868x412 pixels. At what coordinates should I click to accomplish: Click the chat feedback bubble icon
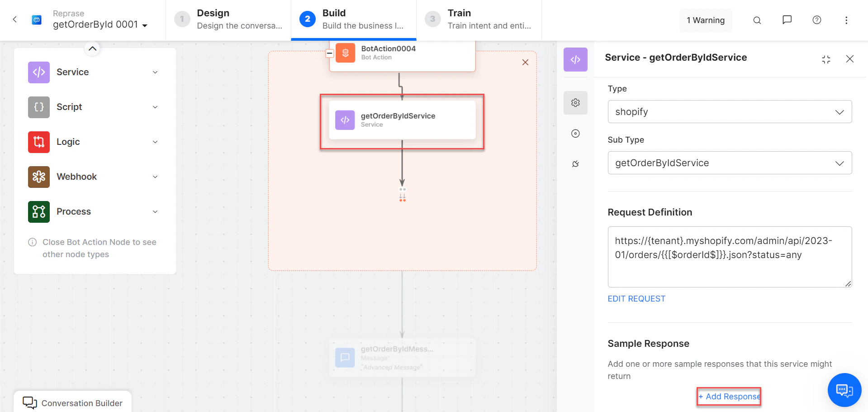tap(787, 20)
